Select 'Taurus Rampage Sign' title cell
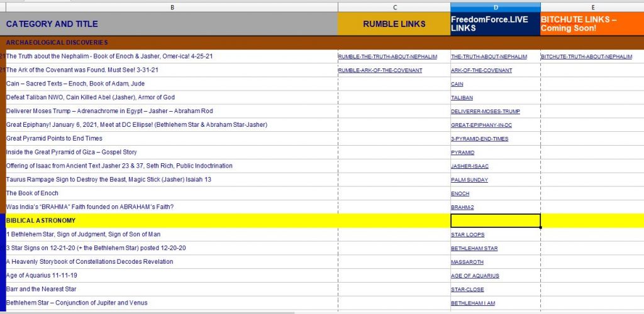The height and width of the screenshot is (314, 644). (x=172, y=180)
